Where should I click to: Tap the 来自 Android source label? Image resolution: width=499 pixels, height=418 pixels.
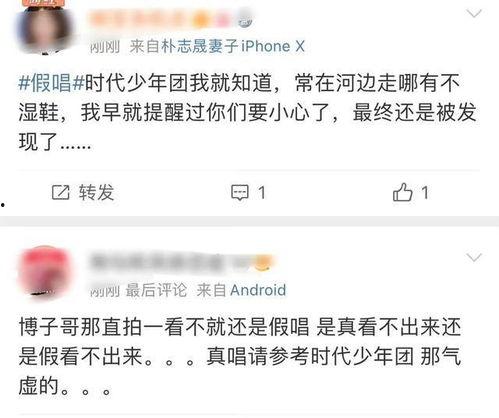(241, 290)
